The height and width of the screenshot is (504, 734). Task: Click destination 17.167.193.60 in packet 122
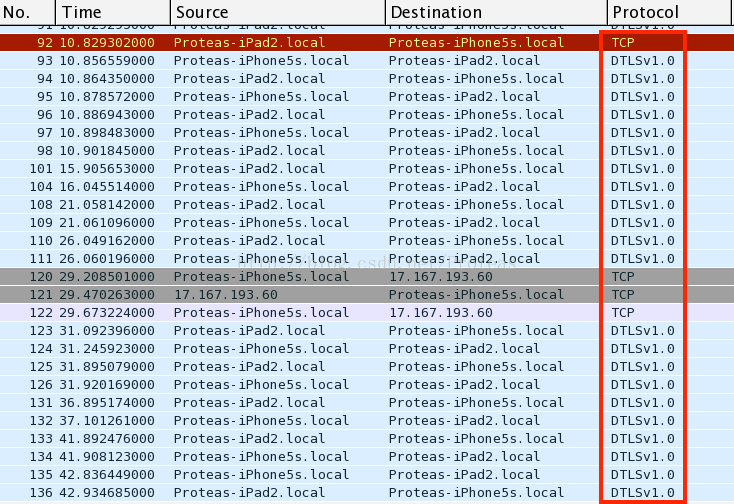(x=441, y=313)
